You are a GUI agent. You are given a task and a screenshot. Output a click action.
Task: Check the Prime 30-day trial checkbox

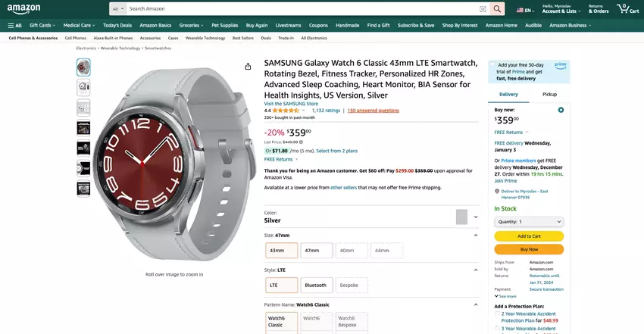[492, 65]
